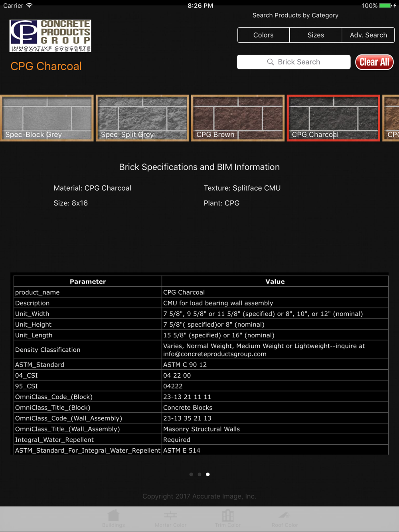Click the product_name parameter cell

[x=88, y=292]
